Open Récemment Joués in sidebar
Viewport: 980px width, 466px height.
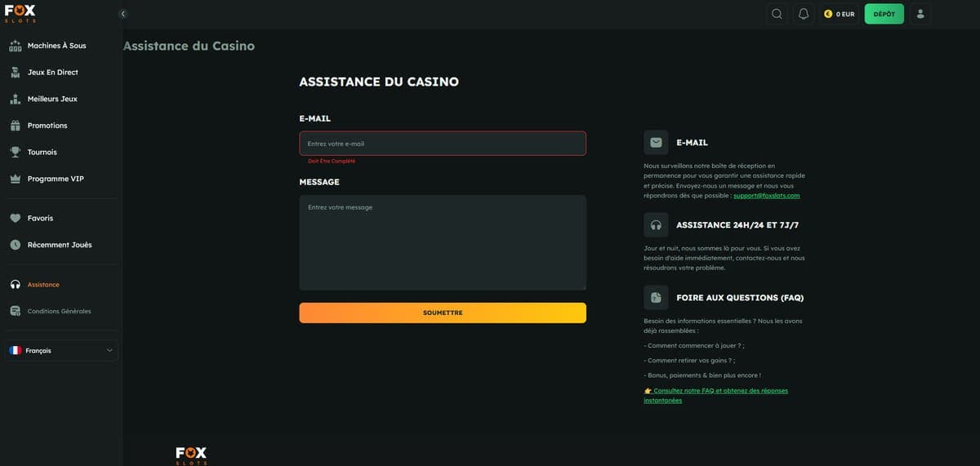pos(61,245)
